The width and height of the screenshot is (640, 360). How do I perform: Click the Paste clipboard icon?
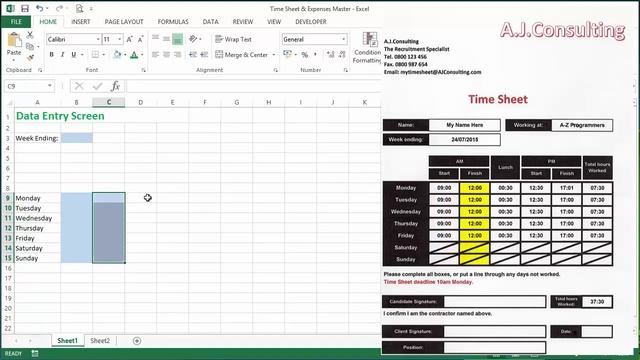coord(14,40)
